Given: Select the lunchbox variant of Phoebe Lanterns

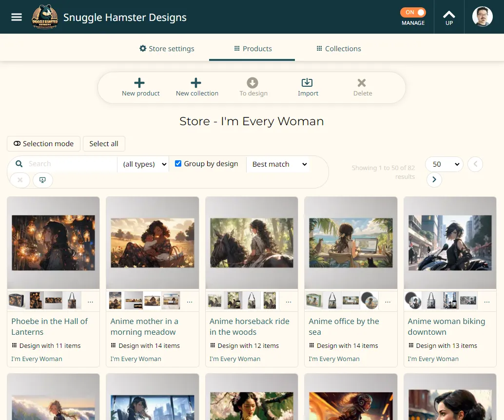Looking at the screenshot, I should (17, 301).
